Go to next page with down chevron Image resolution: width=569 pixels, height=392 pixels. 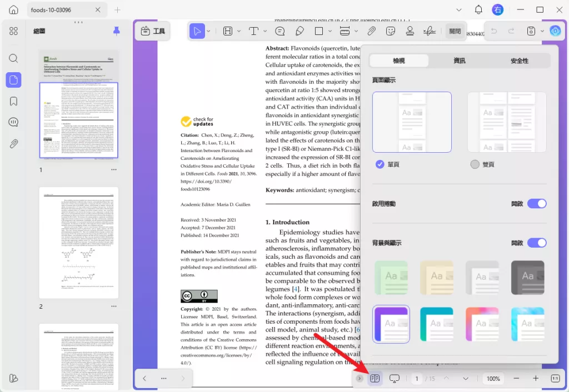pos(466,379)
